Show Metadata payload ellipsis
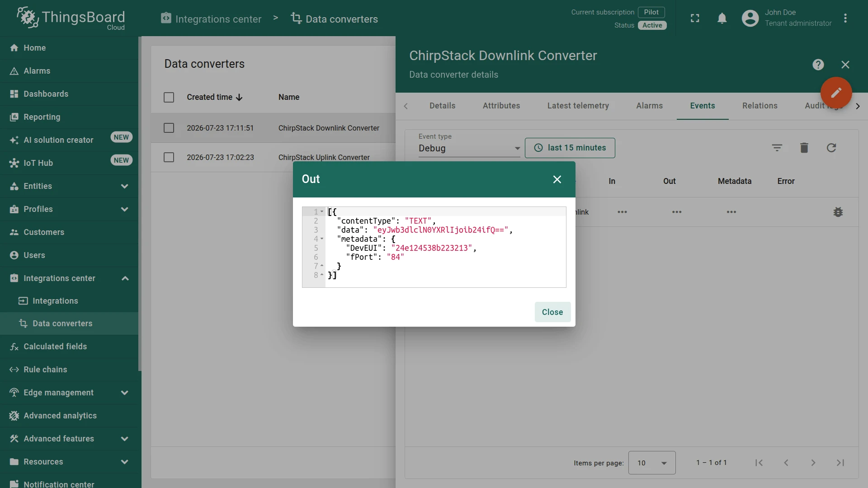The height and width of the screenshot is (488, 868). click(731, 212)
